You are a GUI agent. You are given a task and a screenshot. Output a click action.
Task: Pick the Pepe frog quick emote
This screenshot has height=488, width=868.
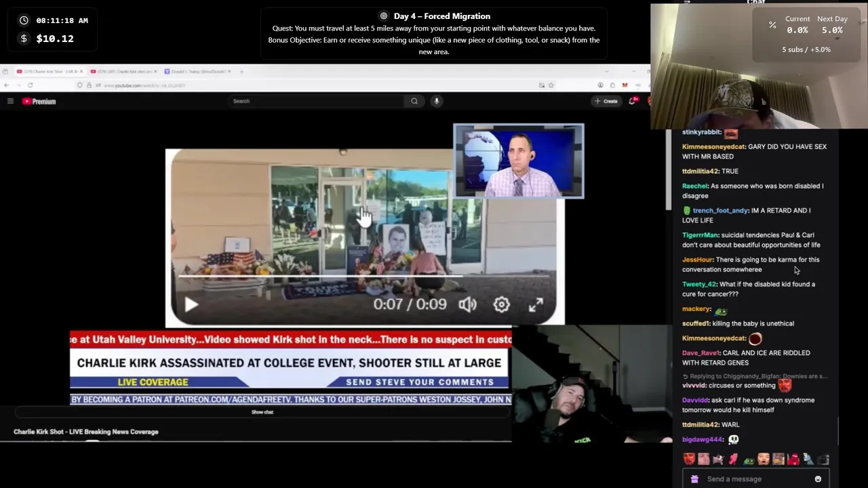click(749, 460)
